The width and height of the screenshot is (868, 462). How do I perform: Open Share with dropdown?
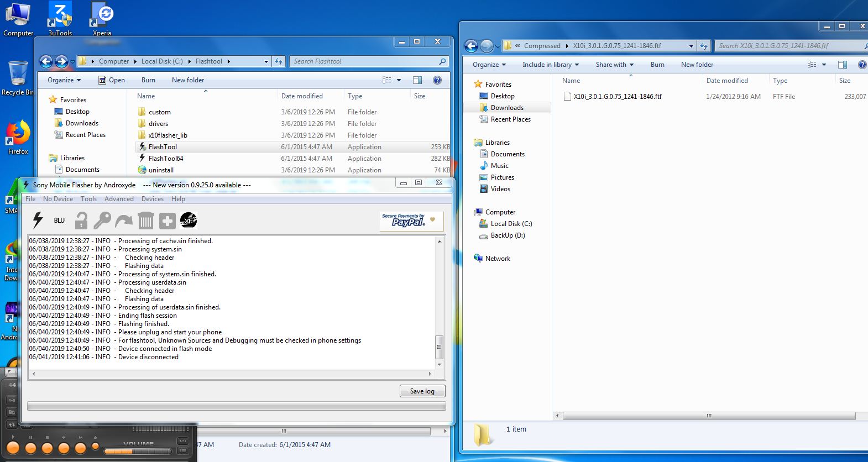coord(614,65)
